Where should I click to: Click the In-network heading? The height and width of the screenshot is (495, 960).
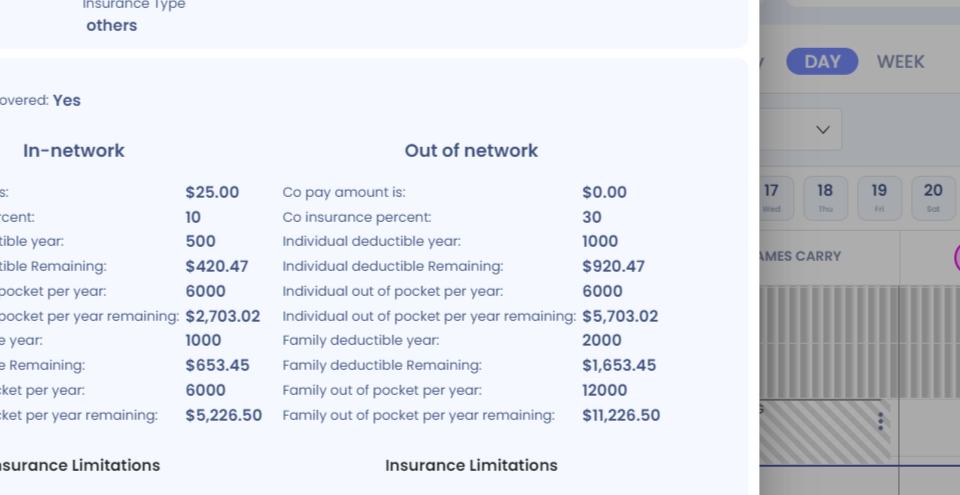tap(74, 151)
